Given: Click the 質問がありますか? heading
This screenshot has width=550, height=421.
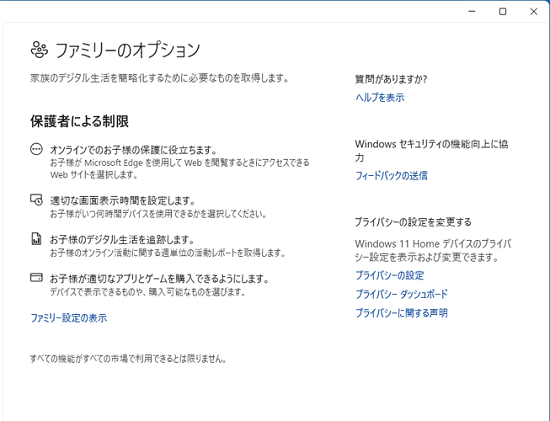Looking at the screenshot, I should (x=391, y=79).
